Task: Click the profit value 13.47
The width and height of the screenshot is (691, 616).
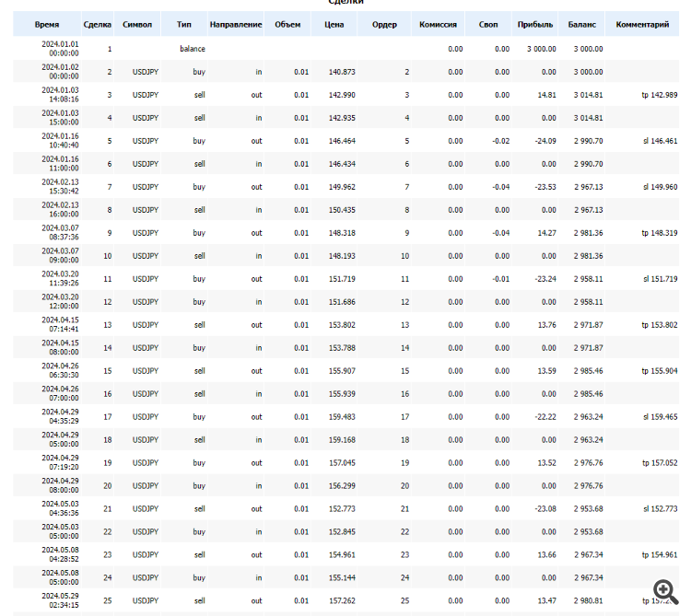Action: (x=547, y=601)
